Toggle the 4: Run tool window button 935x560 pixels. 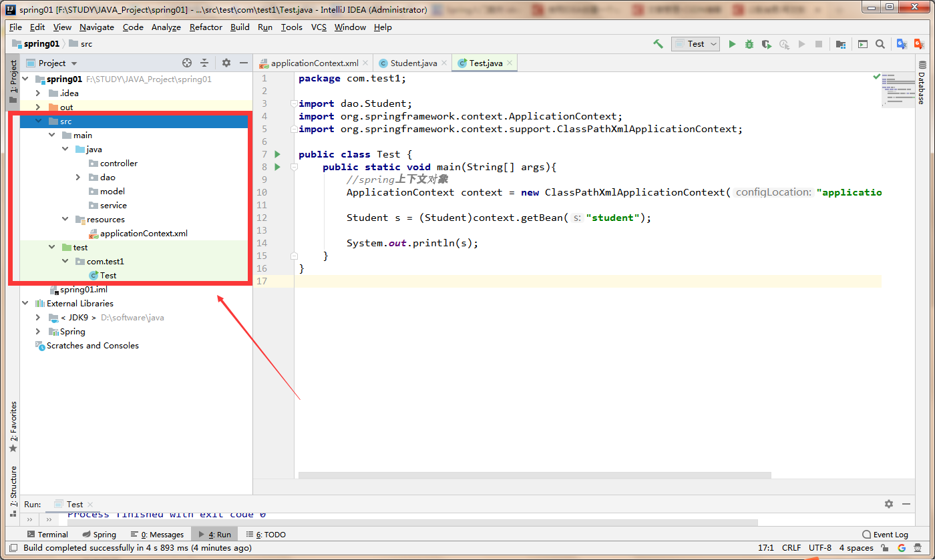pyautogui.click(x=214, y=535)
